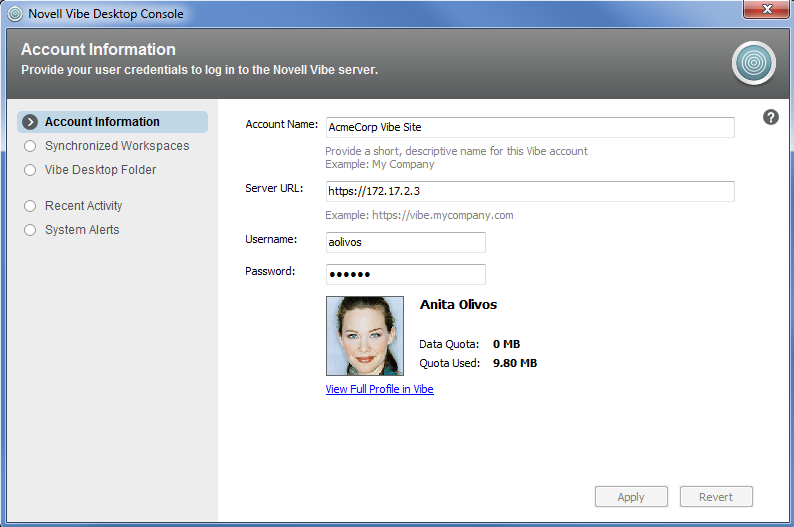Click the Novell Vibe swirl logo in header

[x=752, y=63]
